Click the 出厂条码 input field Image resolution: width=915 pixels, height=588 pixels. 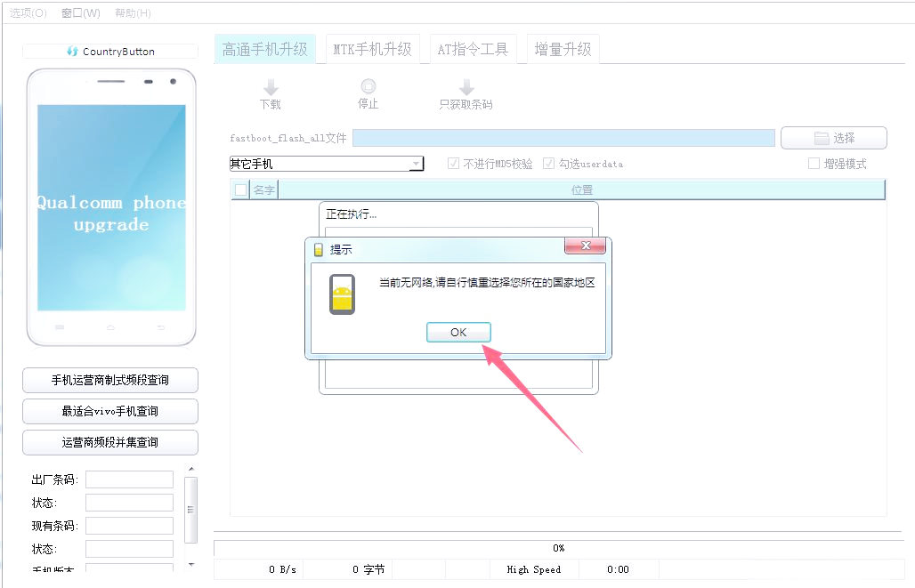pyautogui.click(x=128, y=479)
